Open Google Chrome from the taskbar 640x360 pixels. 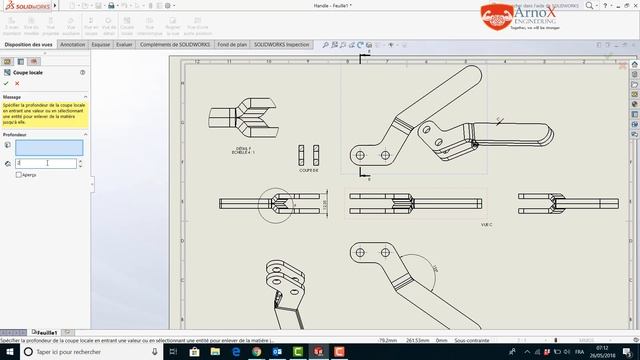pyautogui.click(x=257, y=352)
